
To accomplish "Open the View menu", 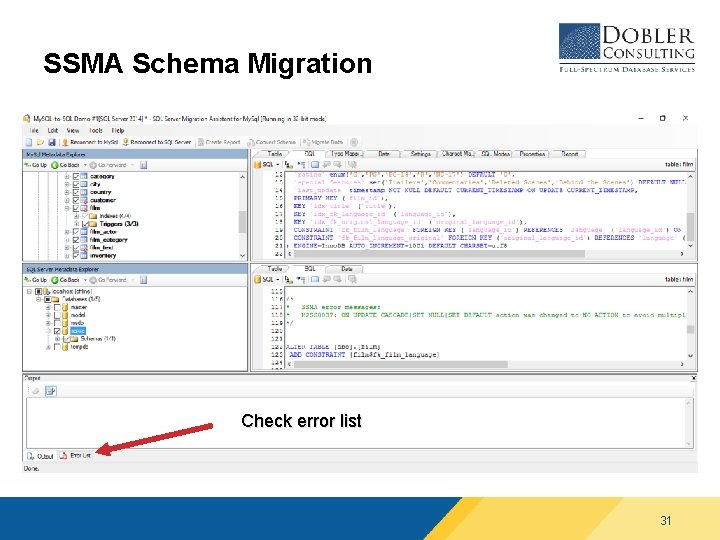I will pos(73,130).
